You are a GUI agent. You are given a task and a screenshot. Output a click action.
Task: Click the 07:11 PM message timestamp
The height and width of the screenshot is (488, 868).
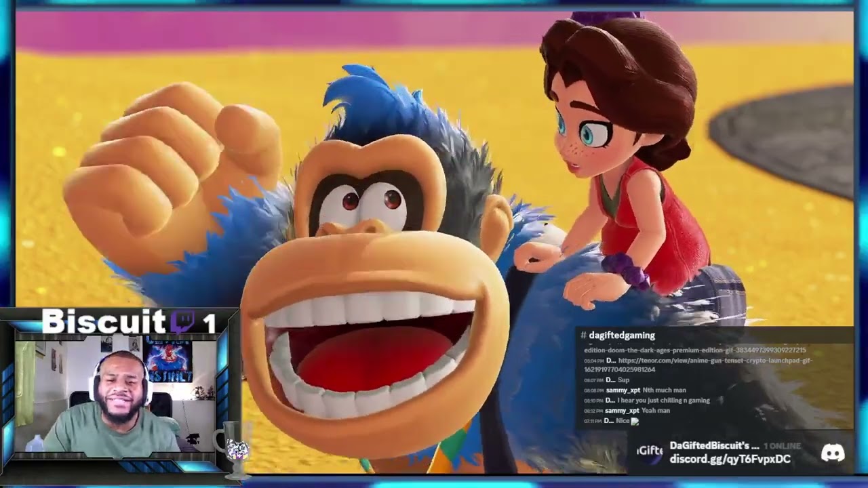(593, 421)
